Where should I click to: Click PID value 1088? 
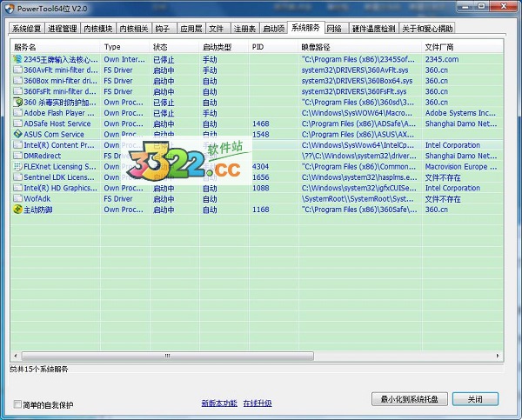pos(261,188)
